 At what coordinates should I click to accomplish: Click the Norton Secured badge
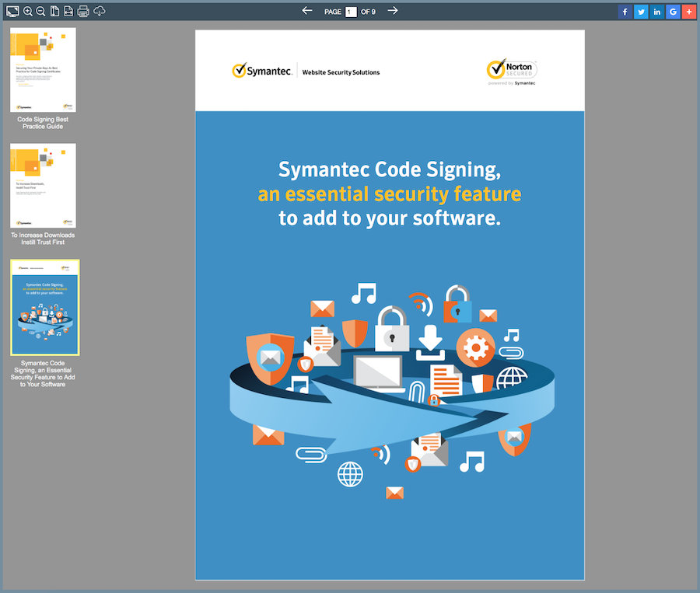point(512,72)
